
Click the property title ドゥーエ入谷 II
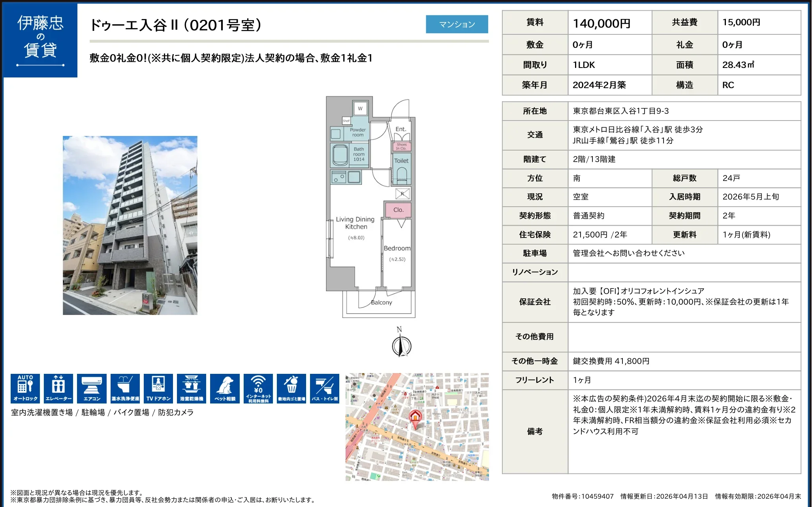(x=175, y=25)
